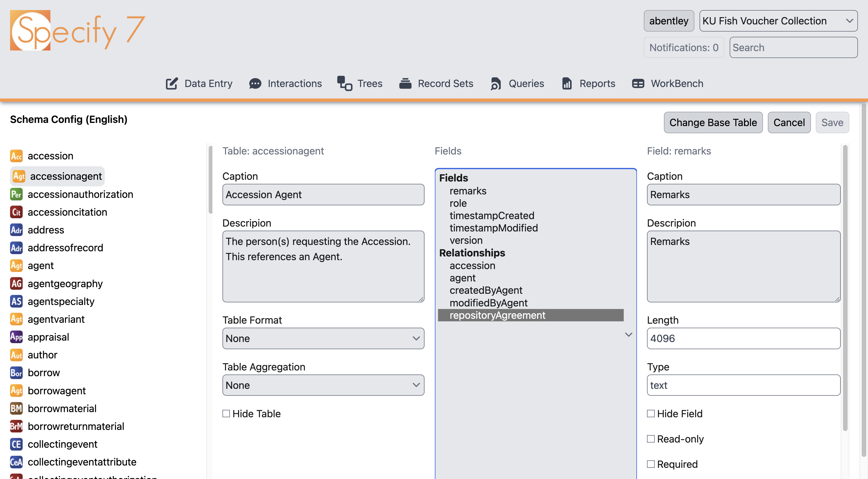Click the Interactions speech bubble icon
The image size is (868, 479).
pos(255,84)
